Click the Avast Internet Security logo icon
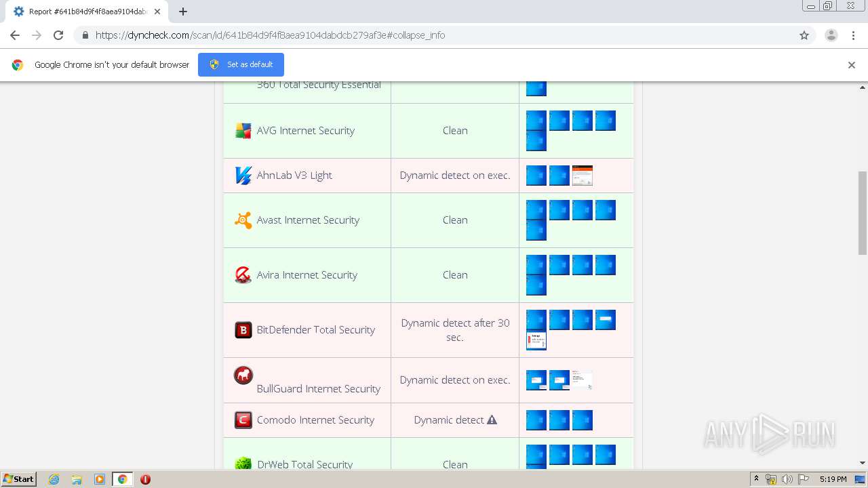The width and height of the screenshot is (868, 488). pos(243,220)
